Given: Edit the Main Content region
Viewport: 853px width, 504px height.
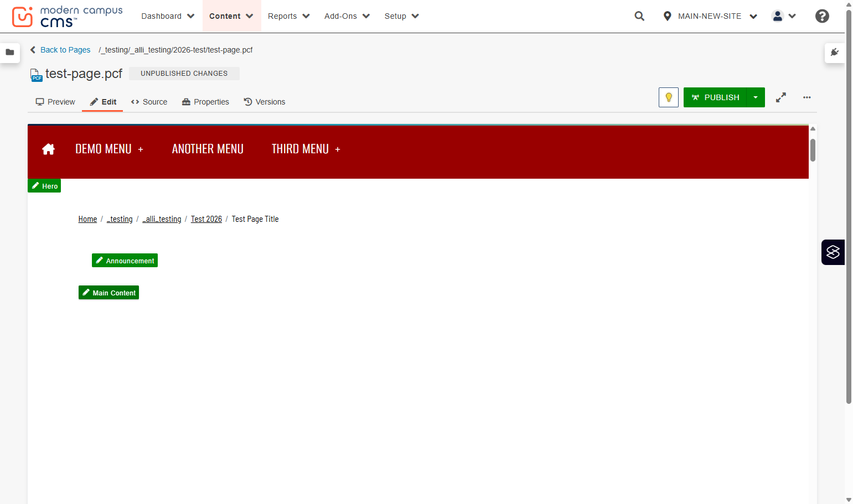Looking at the screenshot, I should click(108, 293).
